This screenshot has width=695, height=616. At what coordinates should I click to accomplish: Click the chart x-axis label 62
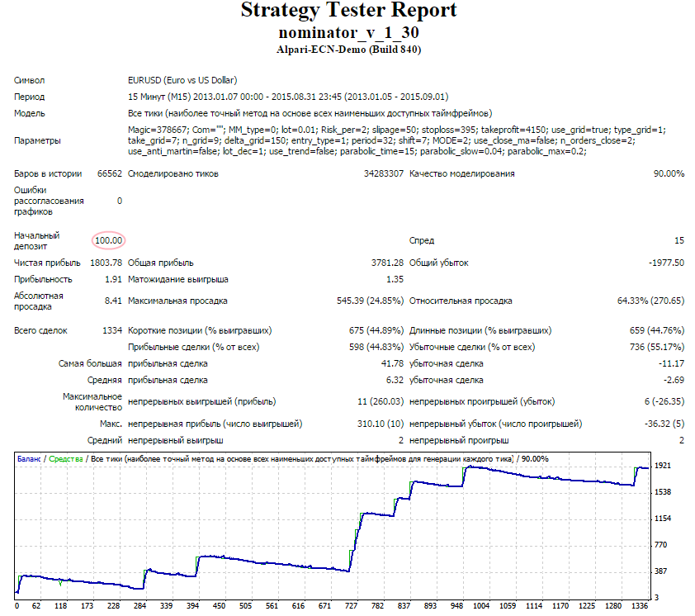coord(35,606)
